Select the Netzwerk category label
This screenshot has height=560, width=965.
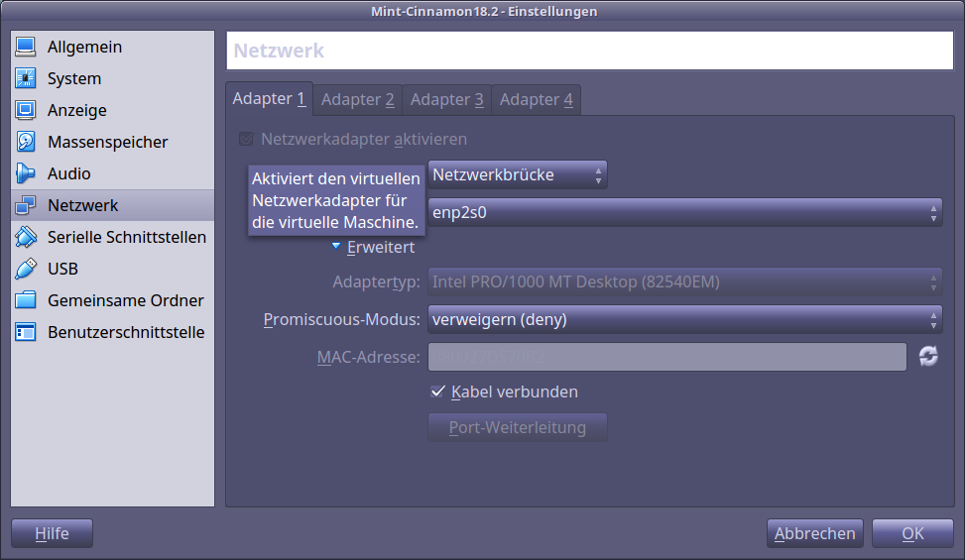(82, 205)
